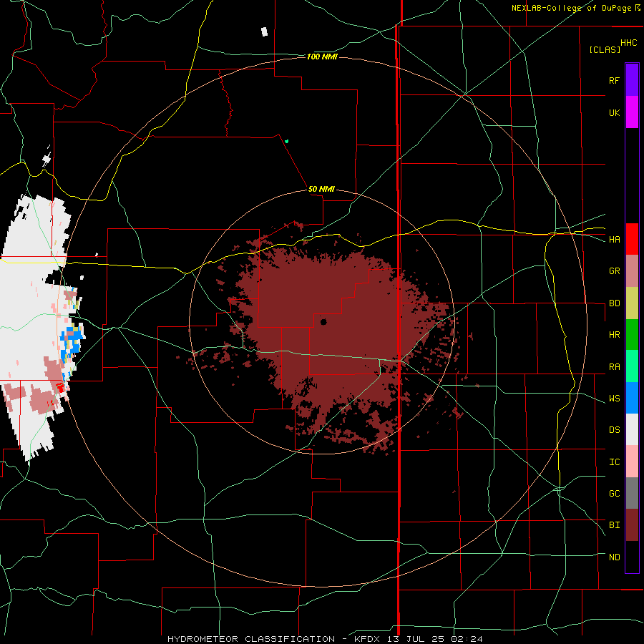Screen dimensions: 644x644
Task: Click the blue WS legend color block
Action: 632,398
